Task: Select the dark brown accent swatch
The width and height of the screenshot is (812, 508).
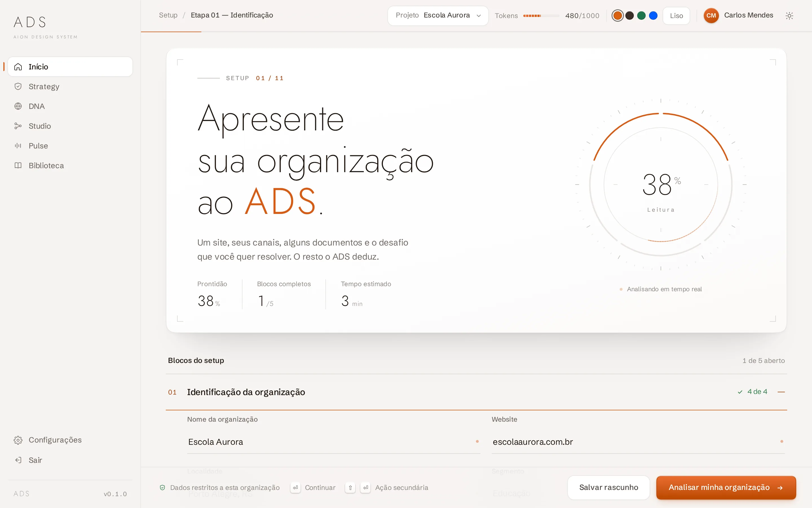Action: pos(630,16)
